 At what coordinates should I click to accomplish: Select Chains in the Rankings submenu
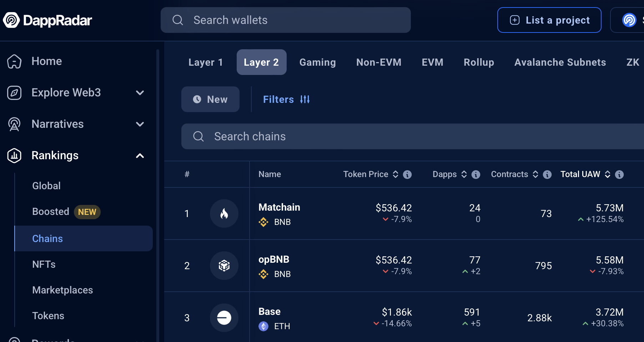click(x=84, y=238)
